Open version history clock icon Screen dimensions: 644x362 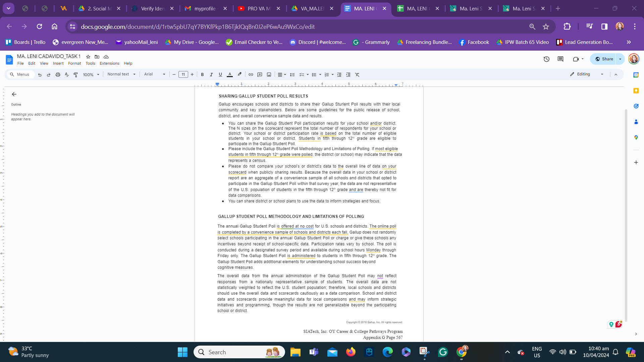(546, 59)
